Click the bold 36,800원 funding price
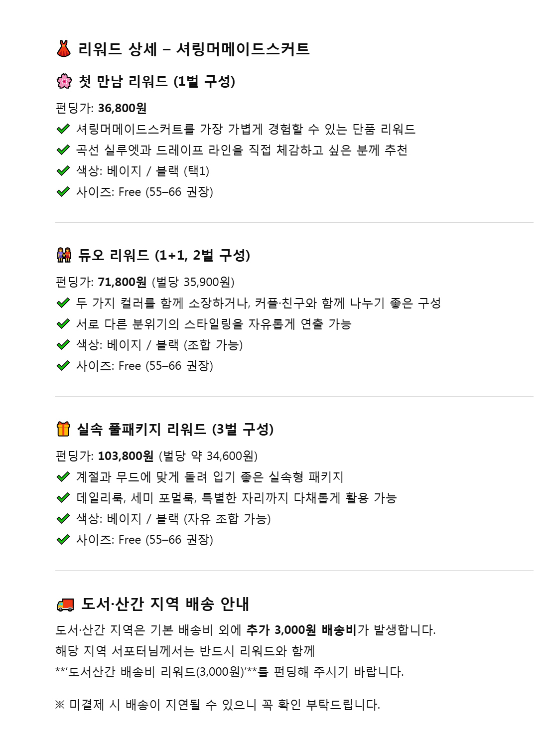Screen dimensions: 549x756 [x=122, y=108]
